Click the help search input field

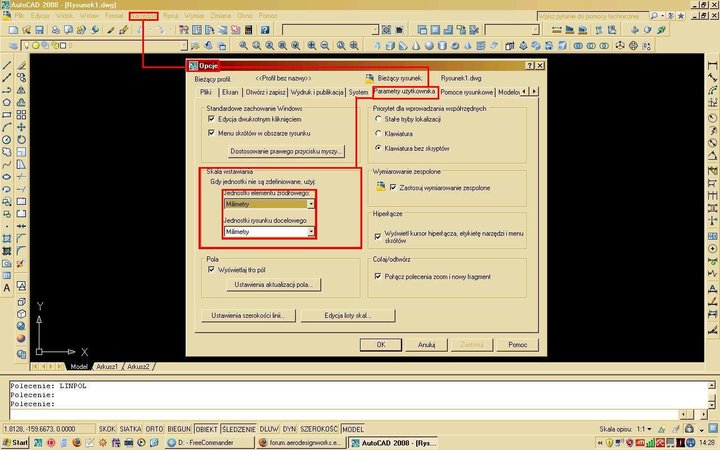pyautogui.click(x=592, y=16)
